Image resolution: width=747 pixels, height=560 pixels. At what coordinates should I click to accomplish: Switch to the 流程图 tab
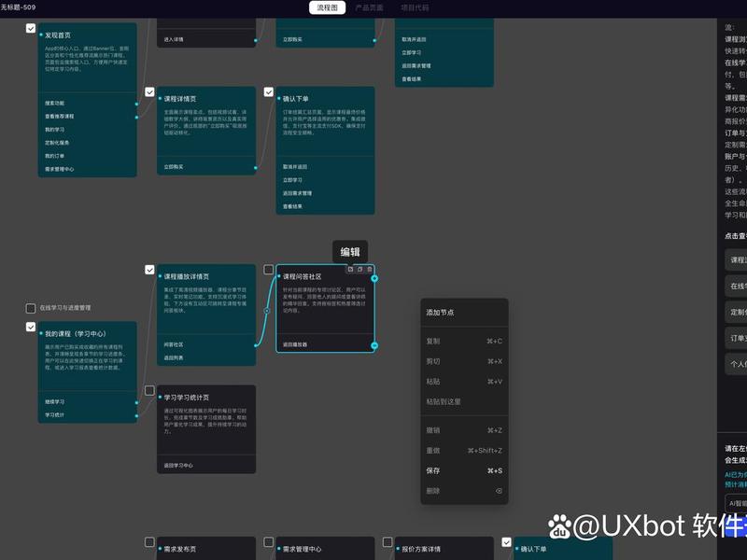328,7
